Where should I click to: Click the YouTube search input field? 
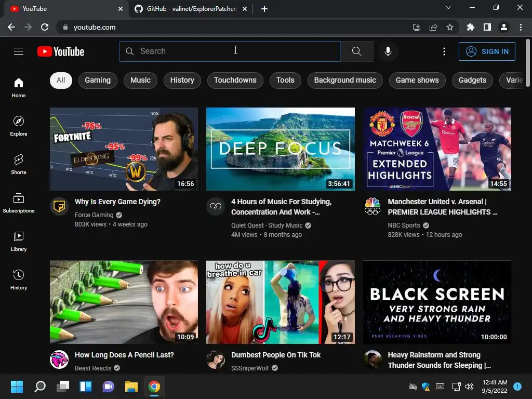click(x=229, y=51)
